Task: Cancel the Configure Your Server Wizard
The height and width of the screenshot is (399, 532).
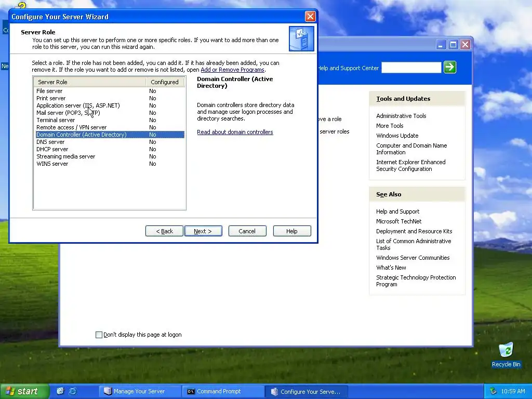Action: pos(247,231)
